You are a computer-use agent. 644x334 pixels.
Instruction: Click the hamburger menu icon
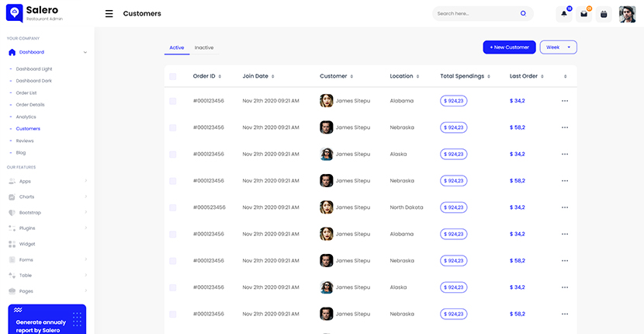click(x=109, y=14)
